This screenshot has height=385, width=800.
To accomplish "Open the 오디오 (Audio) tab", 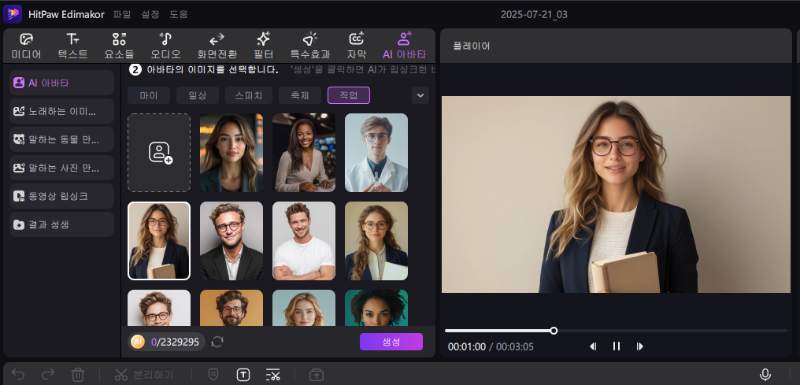I will pos(165,45).
